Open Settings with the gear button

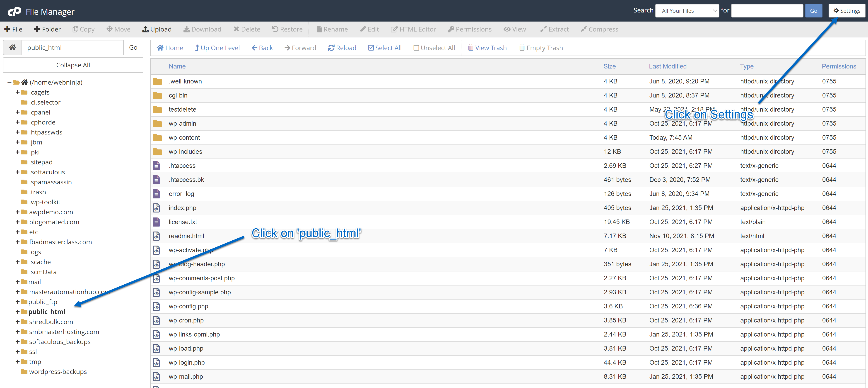coord(847,11)
